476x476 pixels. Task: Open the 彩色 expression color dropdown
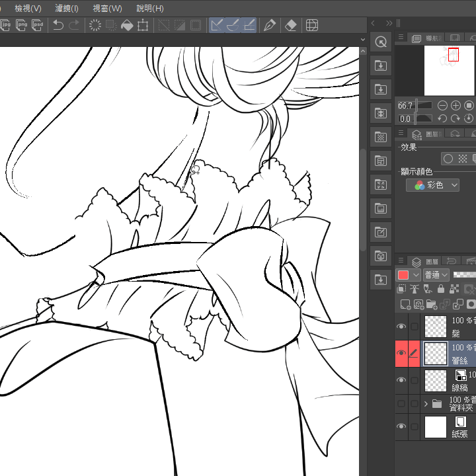point(432,185)
